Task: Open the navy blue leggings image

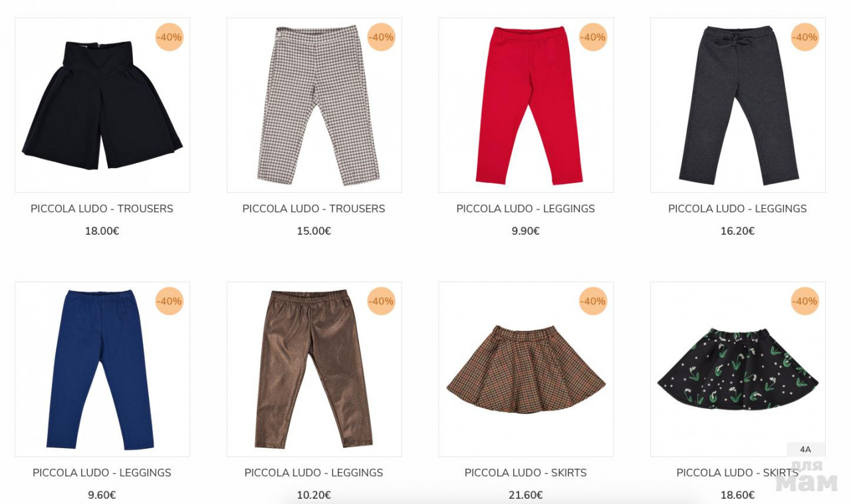Action: 102,369
